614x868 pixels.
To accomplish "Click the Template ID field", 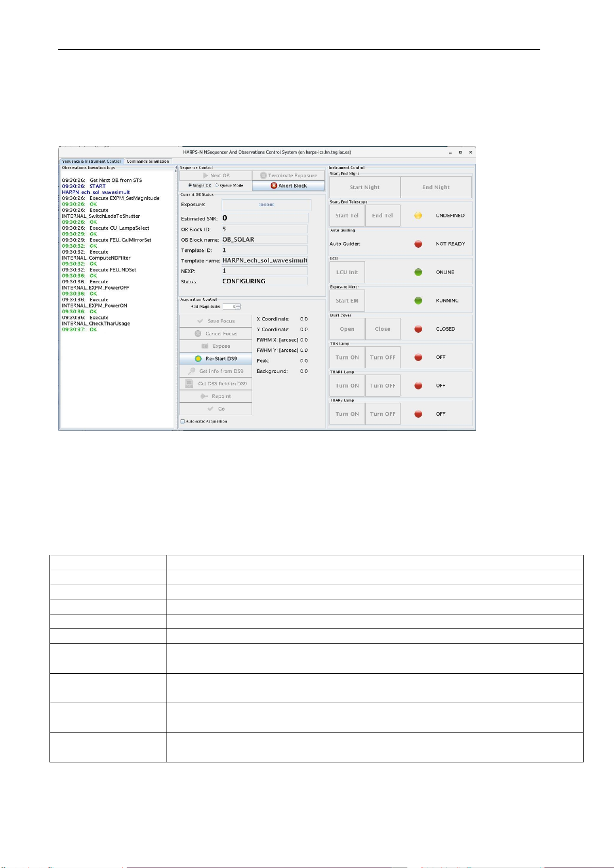I will pyautogui.click(x=264, y=250).
